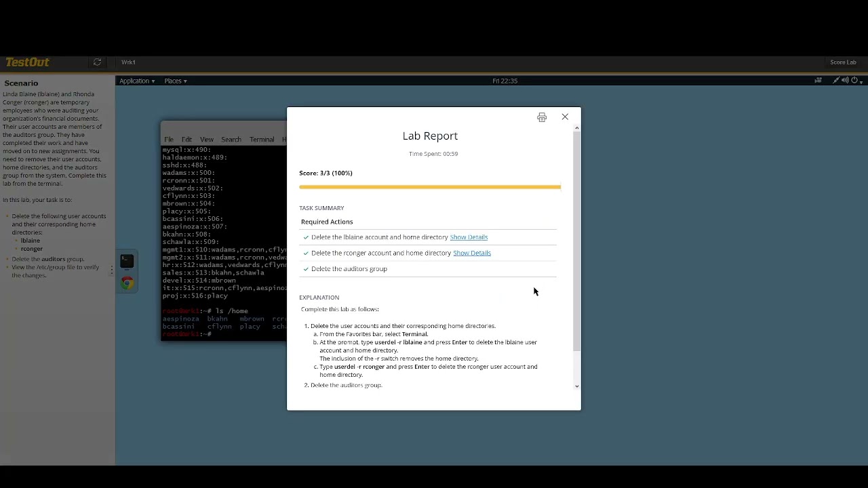Open the terminal's Edit menu
Viewport: 868px width, 488px height.
pos(186,140)
